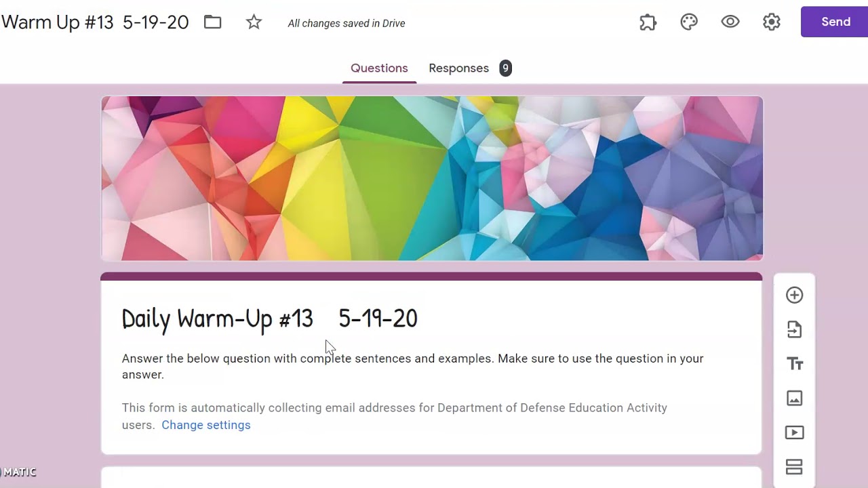Edit the form description text
This screenshot has height=488, width=868.
(412, 367)
